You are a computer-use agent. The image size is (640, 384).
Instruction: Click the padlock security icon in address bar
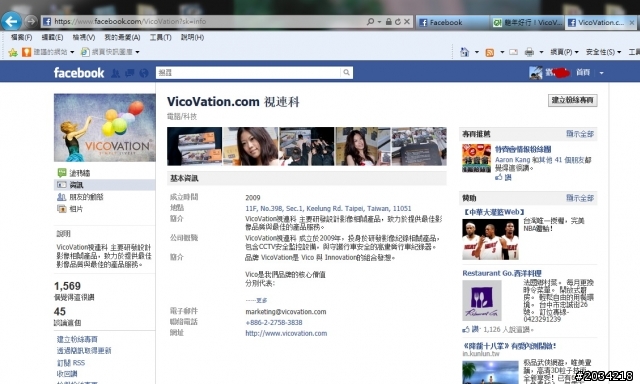(x=389, y=22)
